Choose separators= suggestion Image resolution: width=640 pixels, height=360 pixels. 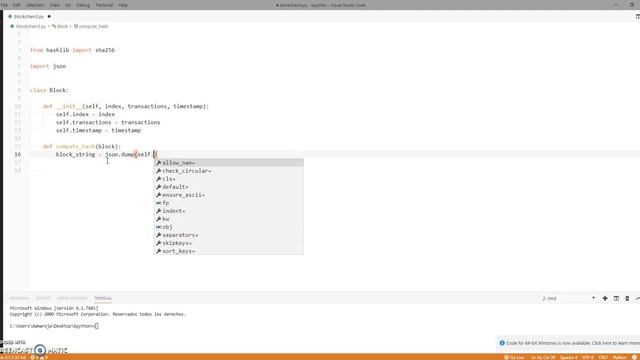(x=229, y=235)
